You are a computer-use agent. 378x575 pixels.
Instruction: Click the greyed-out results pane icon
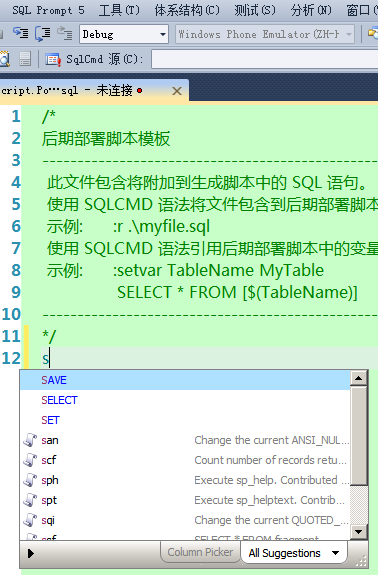pyautogui.click(x=25, y=59)
